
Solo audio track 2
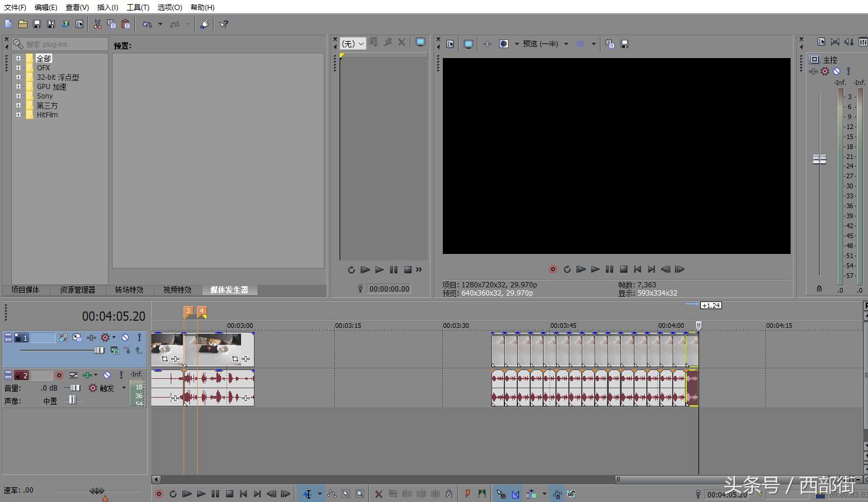(x=121, y=375)
